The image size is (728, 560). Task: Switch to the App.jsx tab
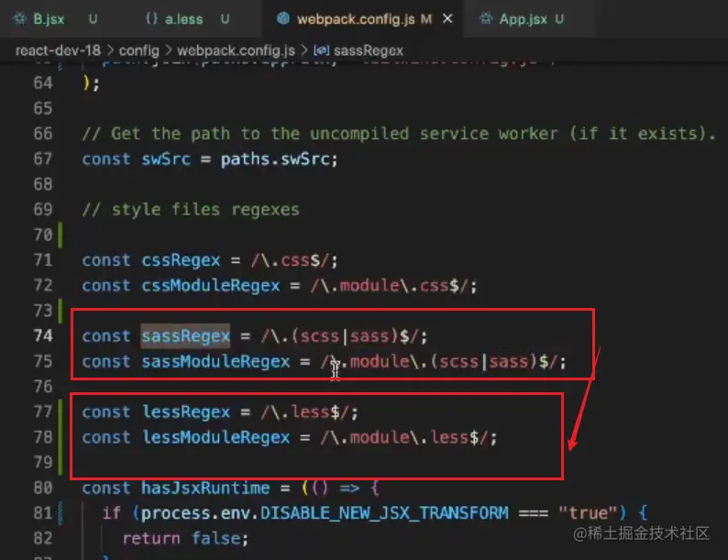[523, 19]
